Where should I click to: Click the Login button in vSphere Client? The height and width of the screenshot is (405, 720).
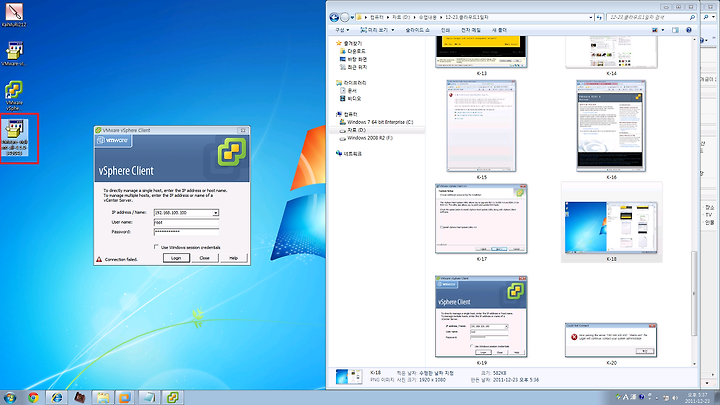[x=176, y=258]
